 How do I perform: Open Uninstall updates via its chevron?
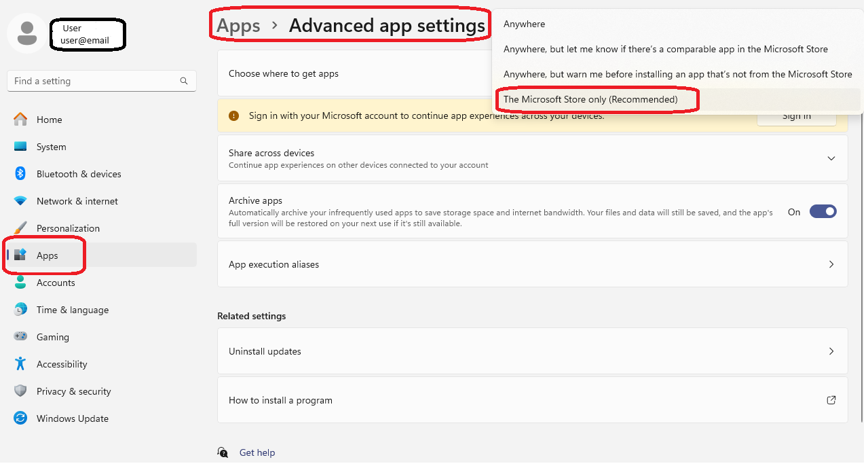pos(831,351)
